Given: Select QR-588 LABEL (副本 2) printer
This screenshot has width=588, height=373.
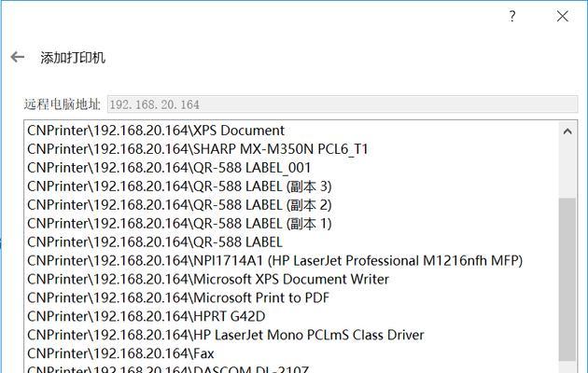Looking at the screenshot, I should coord(179,205).
